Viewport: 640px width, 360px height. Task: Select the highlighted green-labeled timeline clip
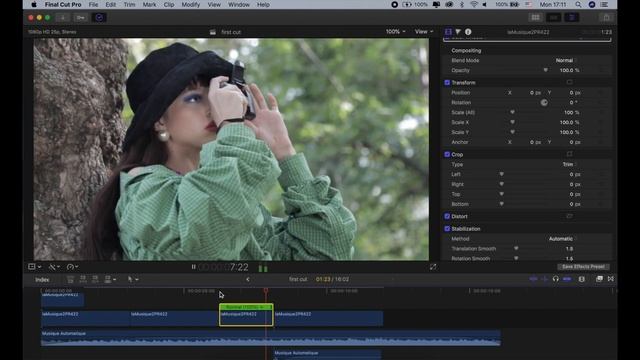tap(246, 315)
